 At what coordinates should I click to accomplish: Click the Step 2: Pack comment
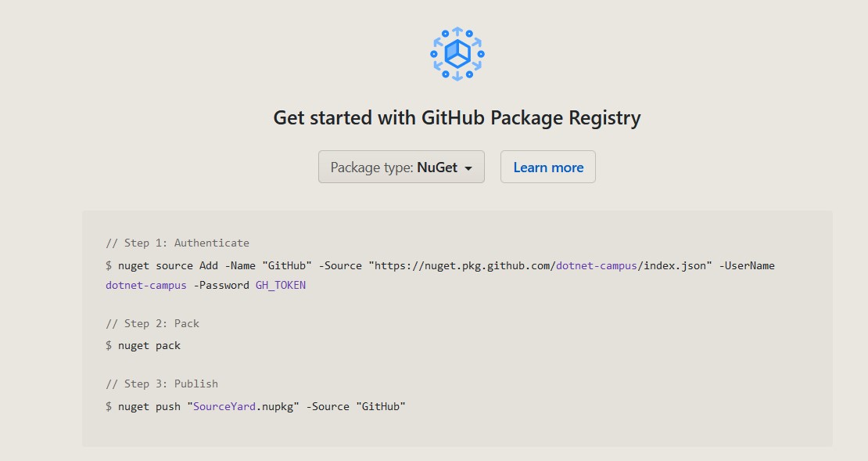[x=152, y=323]
